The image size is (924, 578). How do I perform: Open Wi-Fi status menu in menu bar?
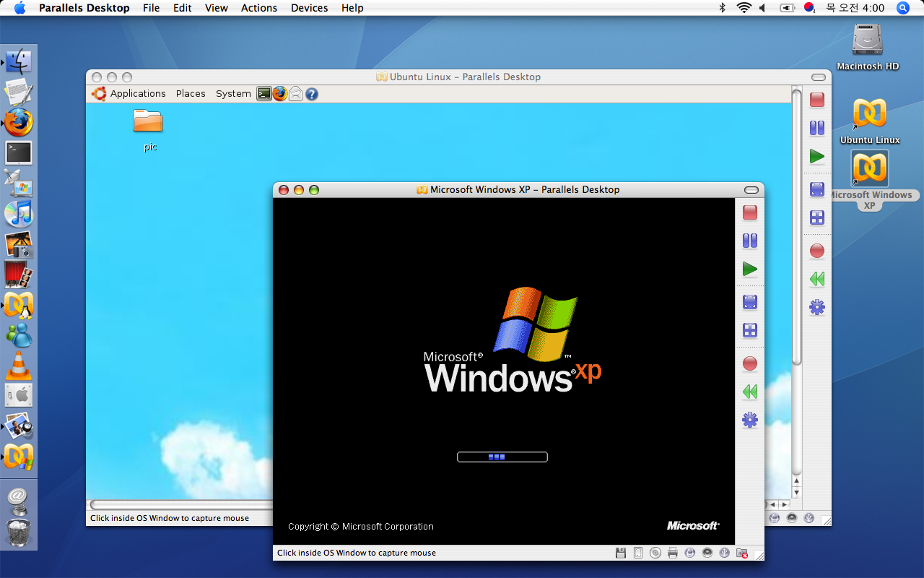(744, 8)
